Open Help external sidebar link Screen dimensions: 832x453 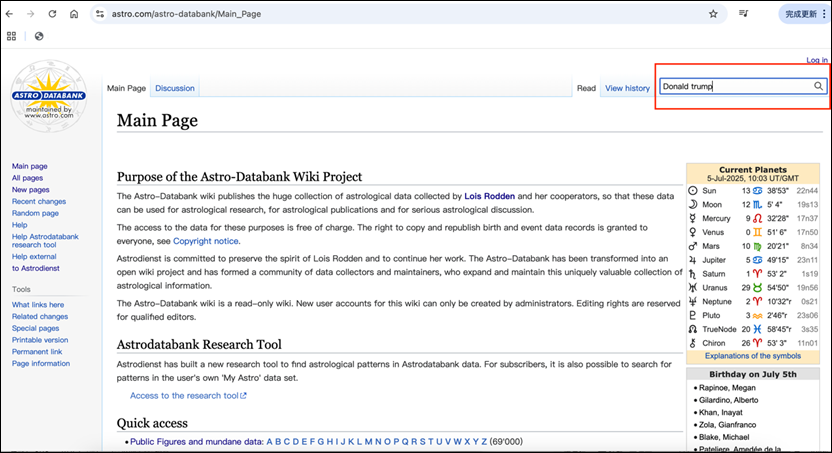[x=34, y=256]
